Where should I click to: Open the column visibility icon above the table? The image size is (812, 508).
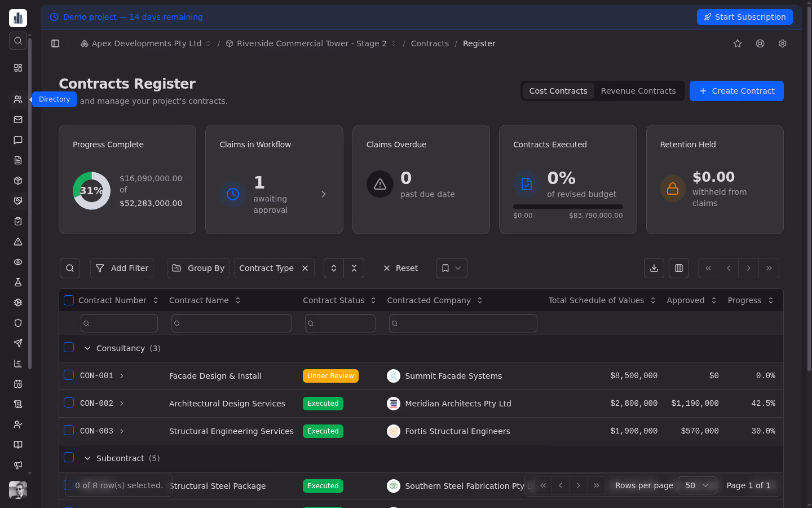click(x=678, y=268)
